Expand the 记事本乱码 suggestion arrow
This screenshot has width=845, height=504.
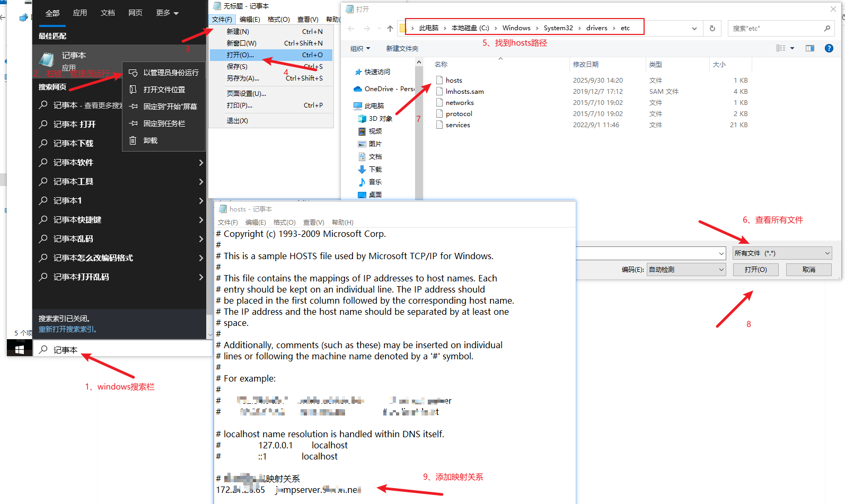(201, 239)
